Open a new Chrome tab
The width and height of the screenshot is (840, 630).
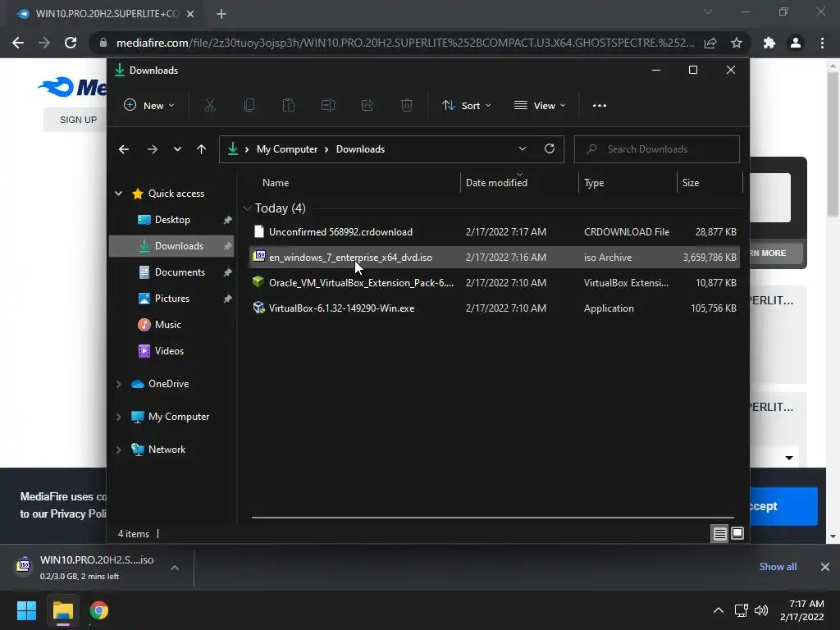pos(221,14)
